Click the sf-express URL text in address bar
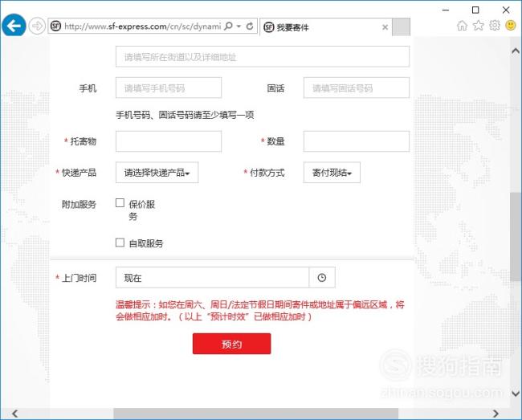This screenshot has height=420, width=522. tap(142, 27)
